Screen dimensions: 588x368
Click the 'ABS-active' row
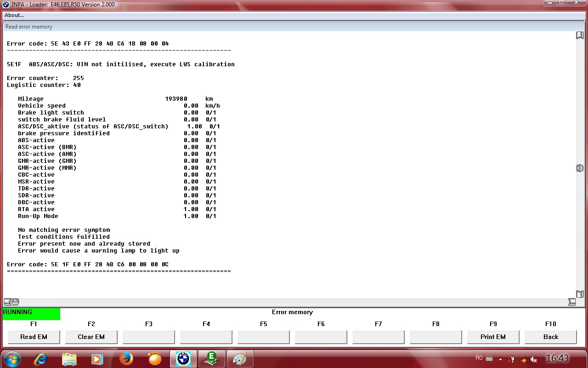pos(117,140)
